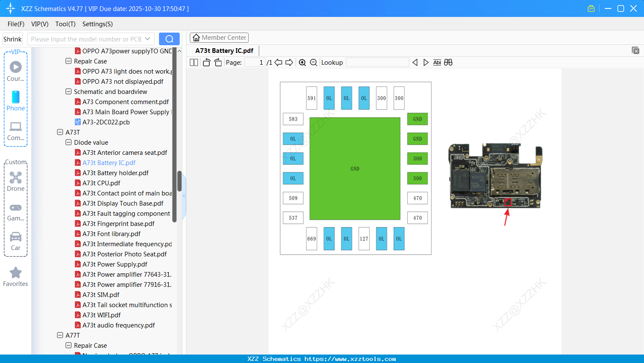Open the Settings(S) menu
644x363 pixels.
pyautogui.click(x=97, y=24)
